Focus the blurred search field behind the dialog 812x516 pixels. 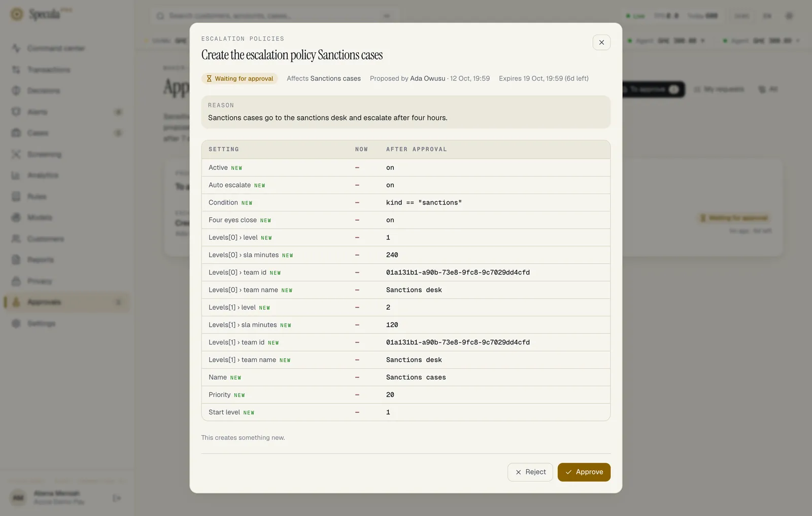pyautogui.click(x=274, y=16)
